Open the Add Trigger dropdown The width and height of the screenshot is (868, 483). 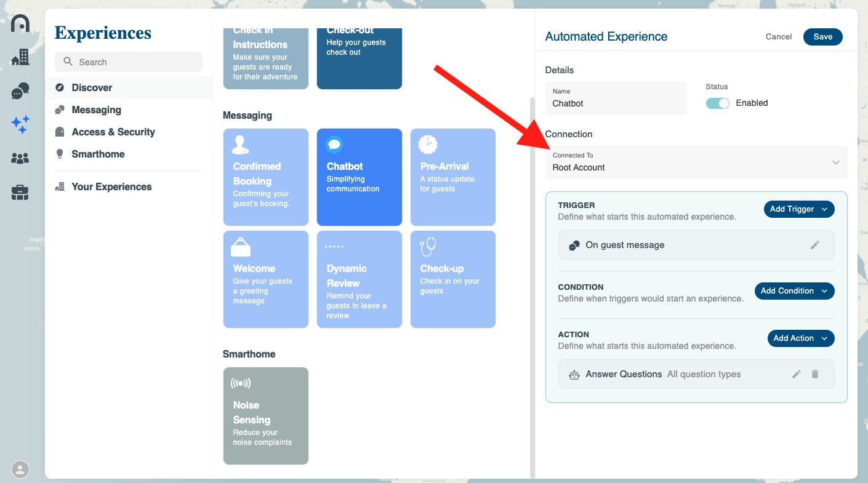click(x=799, y=209)
